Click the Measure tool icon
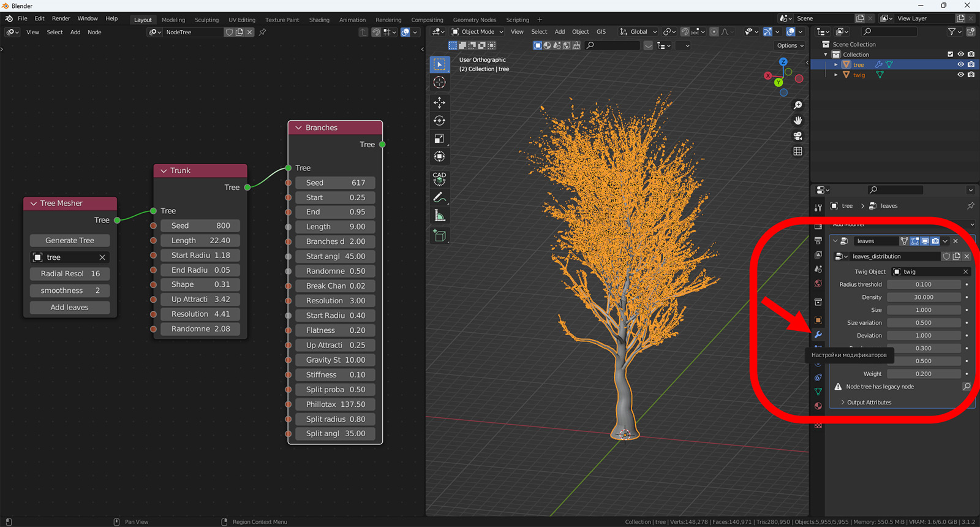Screen dimensions: 980x527 click(x=439, y=216)
